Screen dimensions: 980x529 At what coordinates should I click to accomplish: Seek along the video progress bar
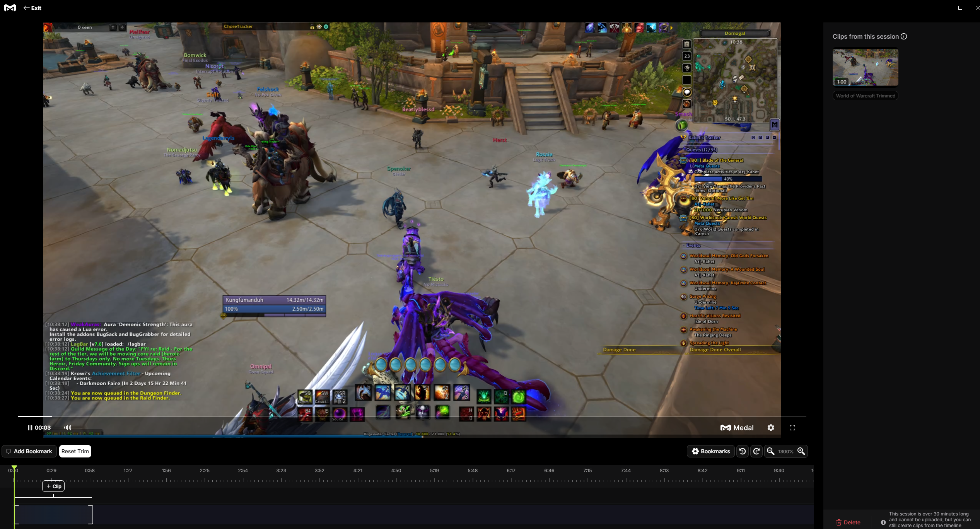387,416
